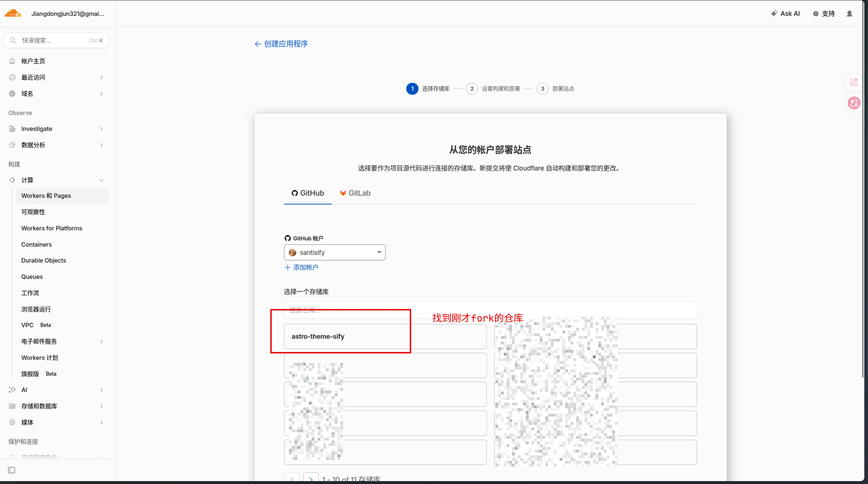
Task: Click the Ask AI sparkle button
Action: coord(785,13)
